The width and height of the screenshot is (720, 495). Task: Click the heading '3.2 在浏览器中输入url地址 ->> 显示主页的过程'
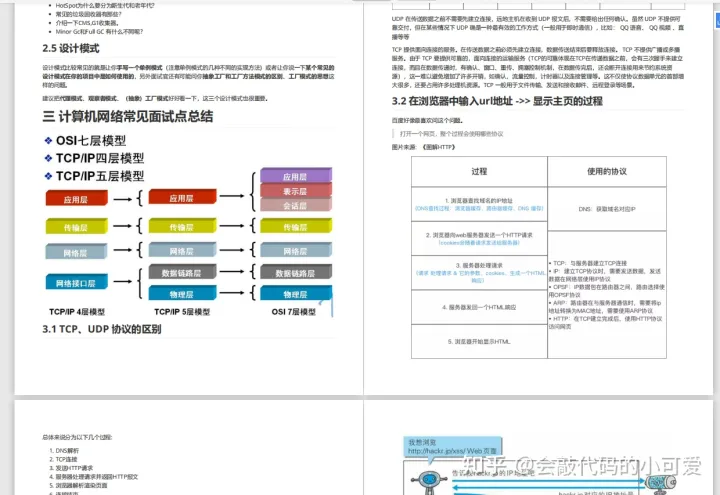click(x=497, y=101)
